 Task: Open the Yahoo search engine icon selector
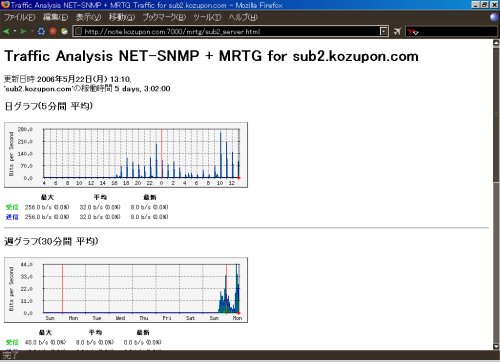413,32
